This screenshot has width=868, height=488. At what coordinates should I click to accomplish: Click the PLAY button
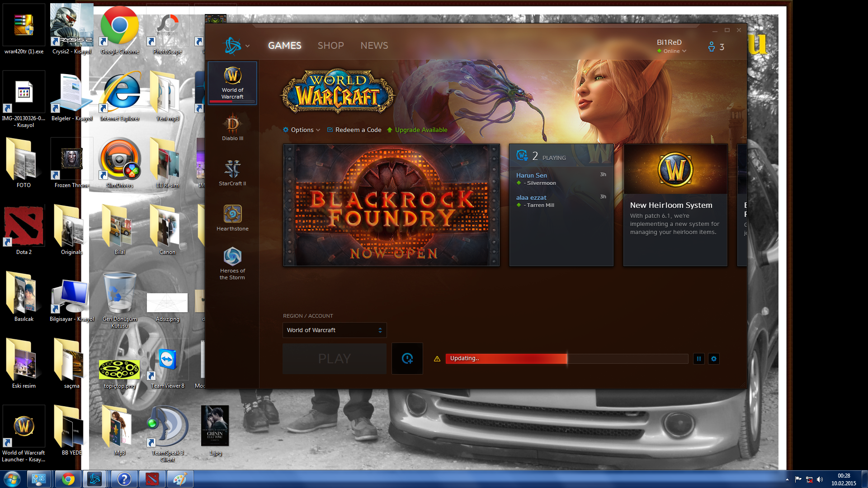point(335,359)
